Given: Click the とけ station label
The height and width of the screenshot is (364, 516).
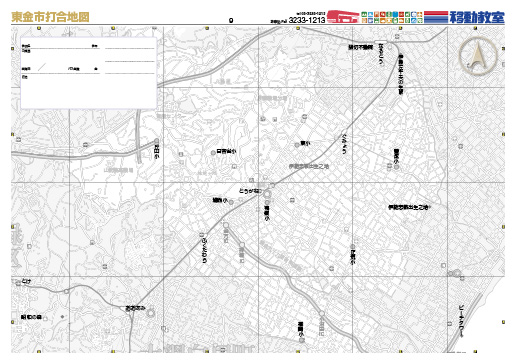Looking at the screenshot, I should [26, 281].
